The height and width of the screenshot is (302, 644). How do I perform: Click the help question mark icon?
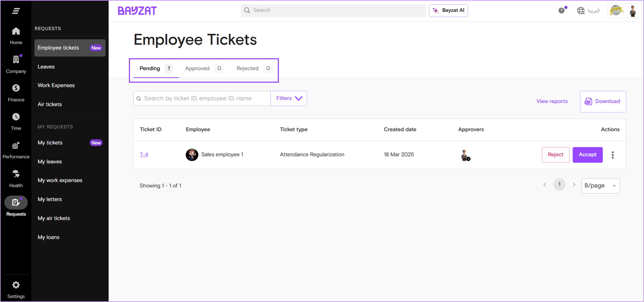tap(561, 11)
